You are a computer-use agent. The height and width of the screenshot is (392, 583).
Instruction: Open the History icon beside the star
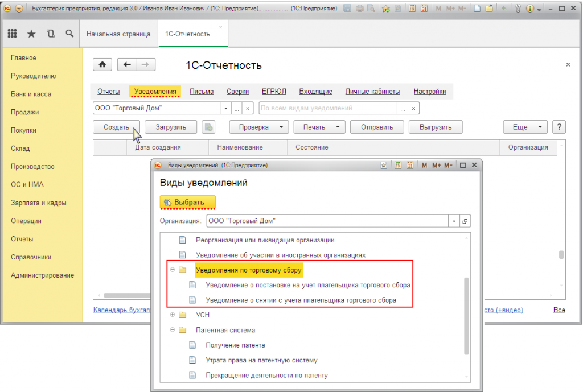pyautogui.click(x=51, y=34)
